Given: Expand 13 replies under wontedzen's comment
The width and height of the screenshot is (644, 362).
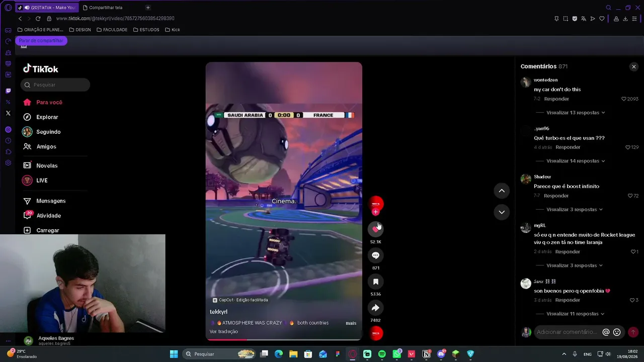Looking at the screenshot, I should click(576, 113).
